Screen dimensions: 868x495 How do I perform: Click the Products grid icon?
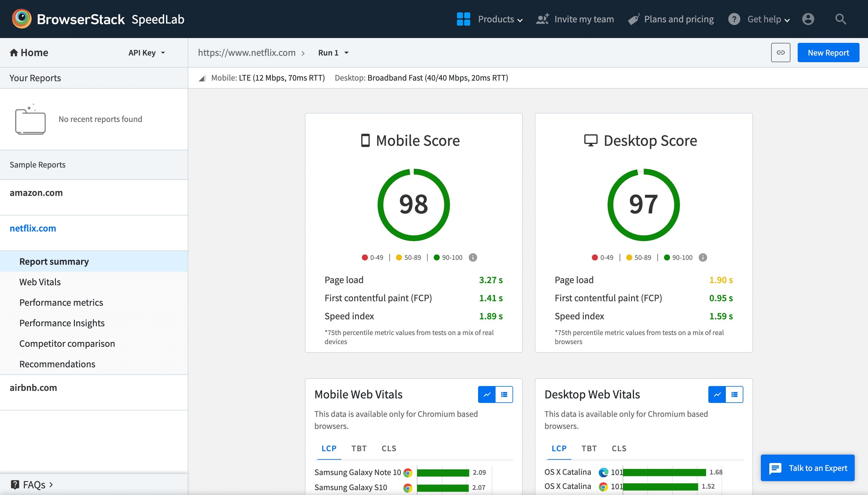[463, 19]
